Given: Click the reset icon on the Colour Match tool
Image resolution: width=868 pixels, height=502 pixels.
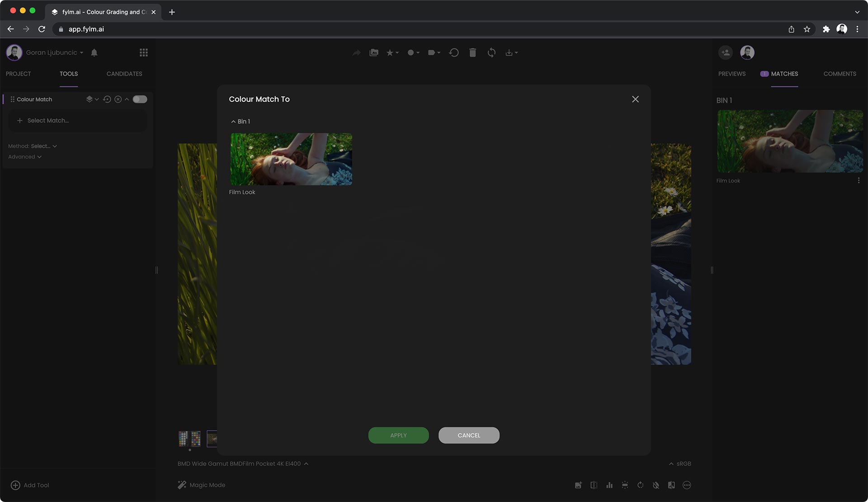Looking at the screenshot, I should pos(107,99).
